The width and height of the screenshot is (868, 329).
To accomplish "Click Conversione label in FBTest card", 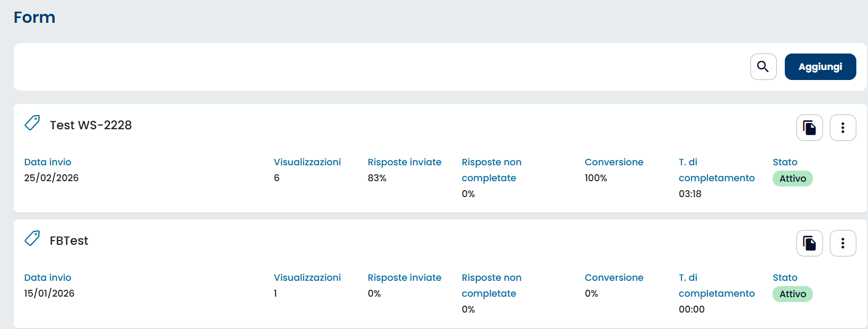I will (614, 278).
